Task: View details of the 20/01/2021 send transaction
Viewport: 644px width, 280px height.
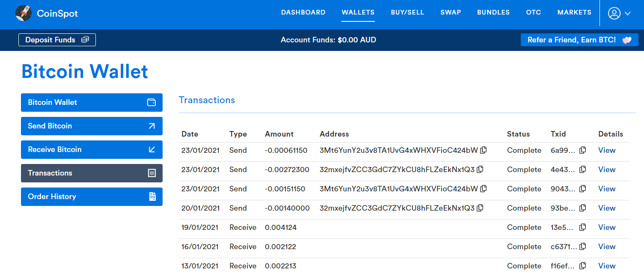Action: [607, 208]
